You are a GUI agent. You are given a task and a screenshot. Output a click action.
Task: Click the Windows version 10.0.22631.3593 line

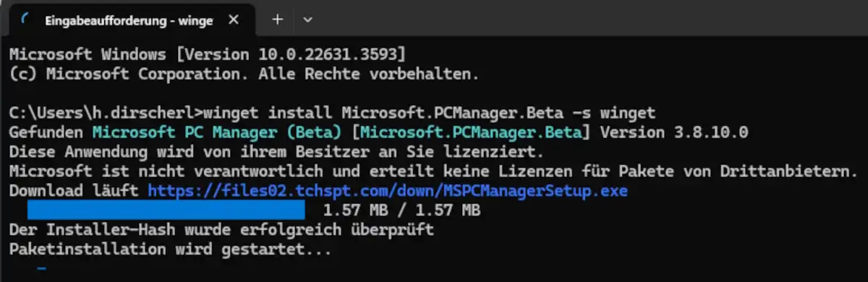208,54
